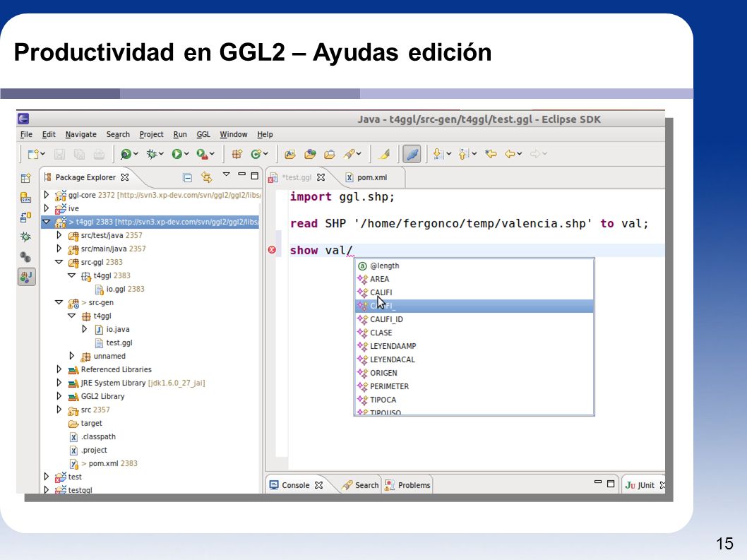This screenshot has height=560, width=747.
Task: Collapse the t4ggl 2383 project node
Action: pos(46,222)
